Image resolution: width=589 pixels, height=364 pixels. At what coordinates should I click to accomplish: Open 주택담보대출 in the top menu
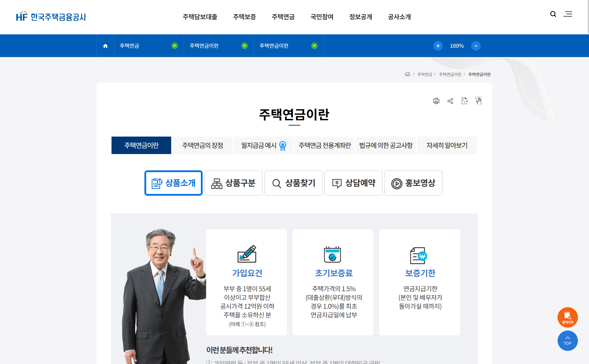[200, 17]
